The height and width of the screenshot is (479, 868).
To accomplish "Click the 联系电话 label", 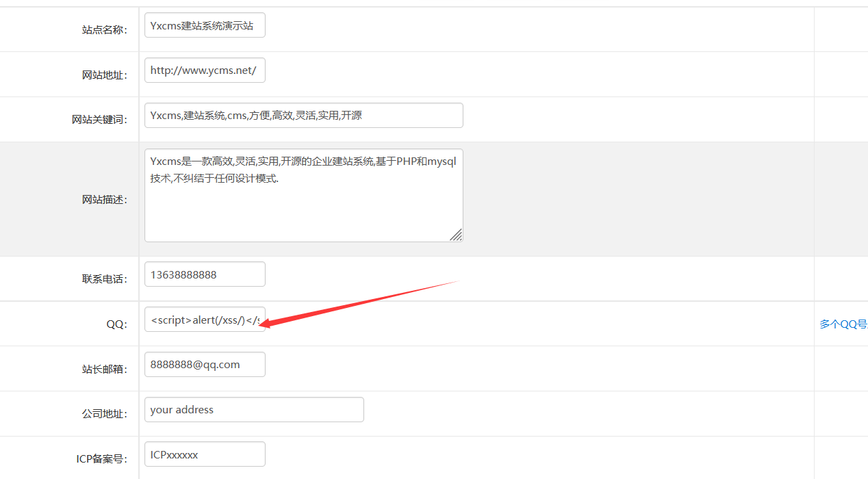I will pos(104,279).
